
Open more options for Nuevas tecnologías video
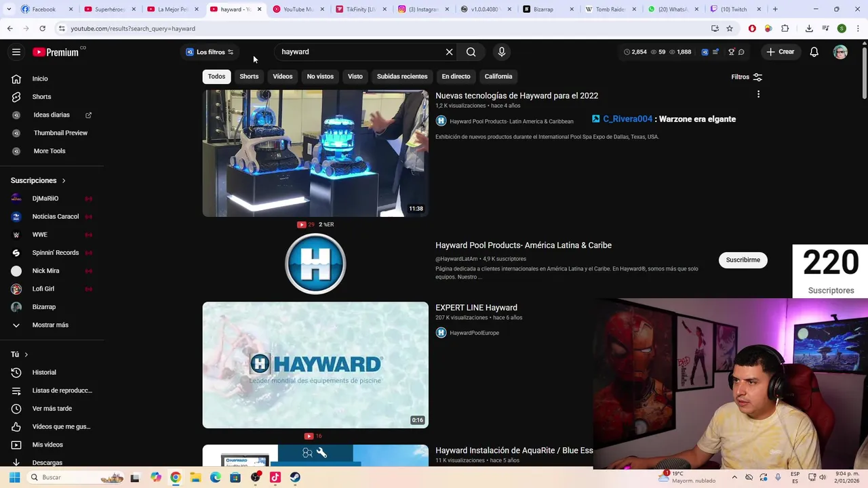tap(758, 94)
